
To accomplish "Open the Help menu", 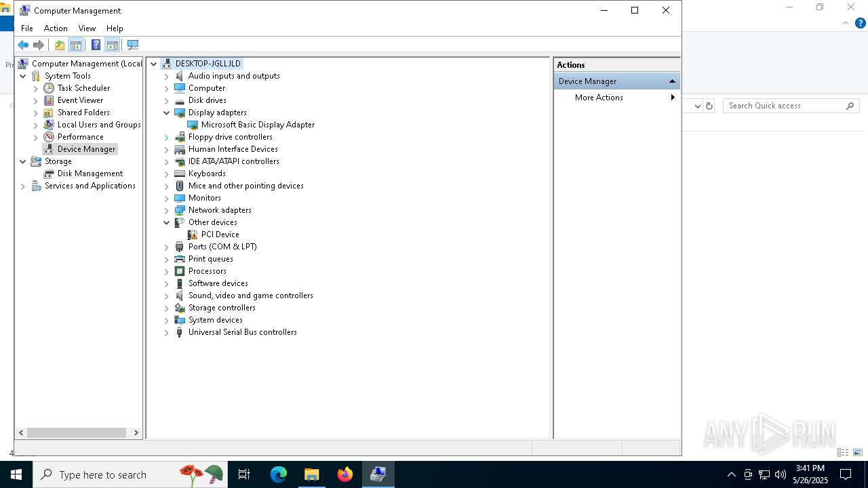I will pyautogui.click(x=115, y=28).
